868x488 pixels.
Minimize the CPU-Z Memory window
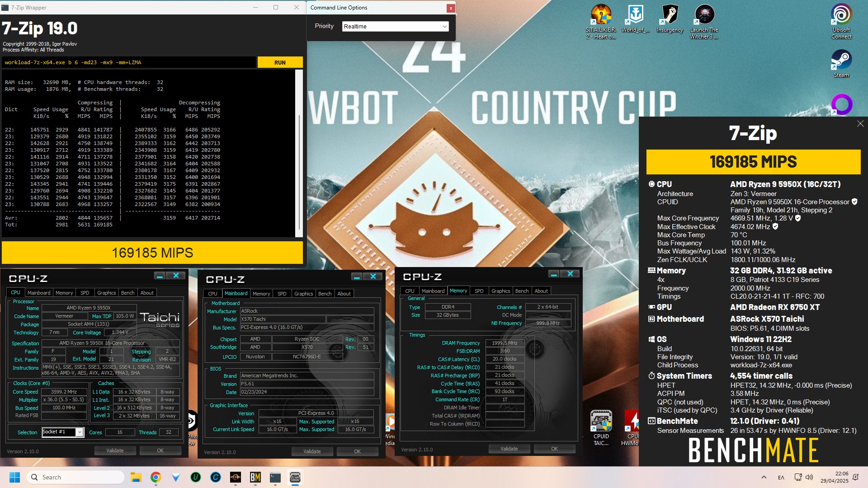(554, 274)
